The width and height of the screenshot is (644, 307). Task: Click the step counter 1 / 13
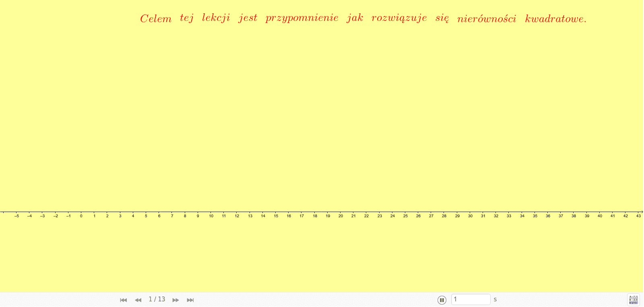pyautogui.click(x=157, y=299)
